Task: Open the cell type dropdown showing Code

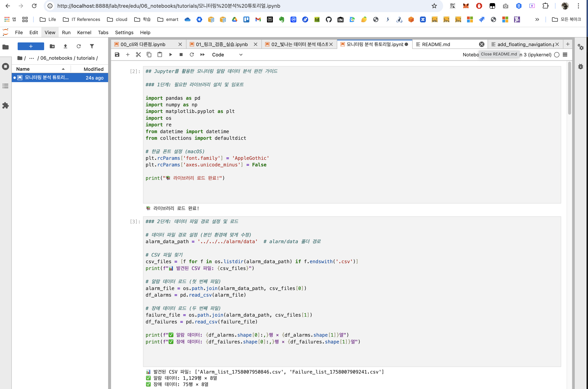Action: (x=227, y=55)
